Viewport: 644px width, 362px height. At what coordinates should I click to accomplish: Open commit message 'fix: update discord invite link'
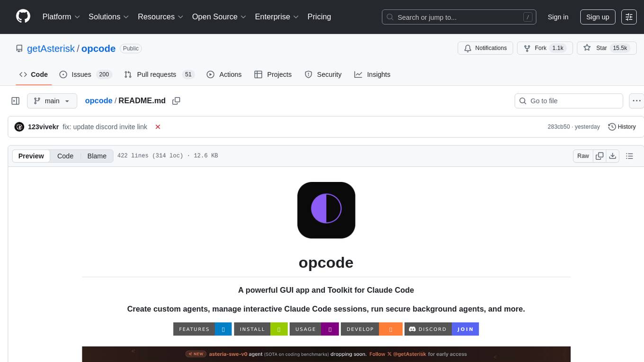pyautogui.click(x=105, y=127)
